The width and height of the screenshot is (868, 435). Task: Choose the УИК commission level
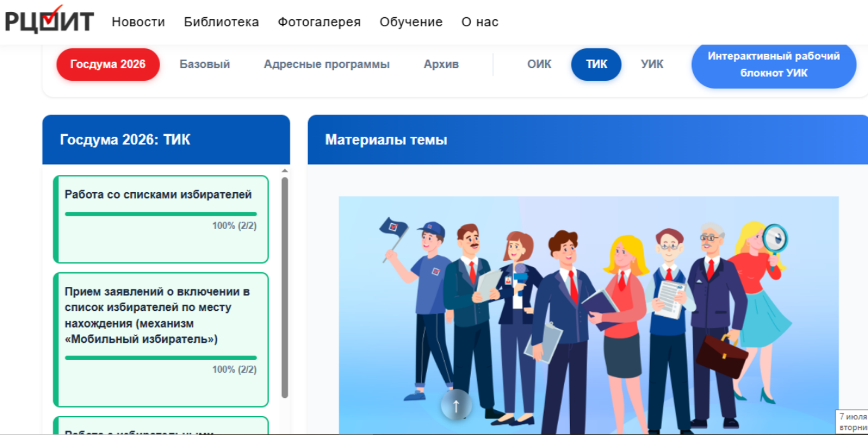[652, 64]
